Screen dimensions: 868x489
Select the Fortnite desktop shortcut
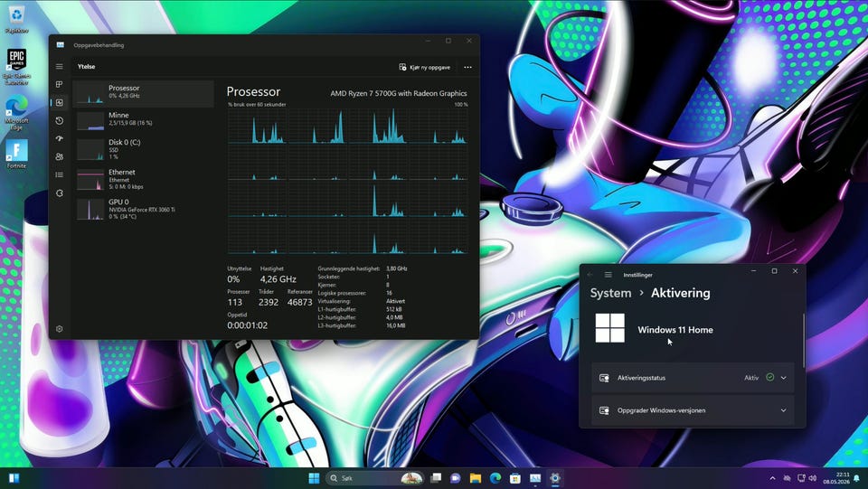coord(16,154)
